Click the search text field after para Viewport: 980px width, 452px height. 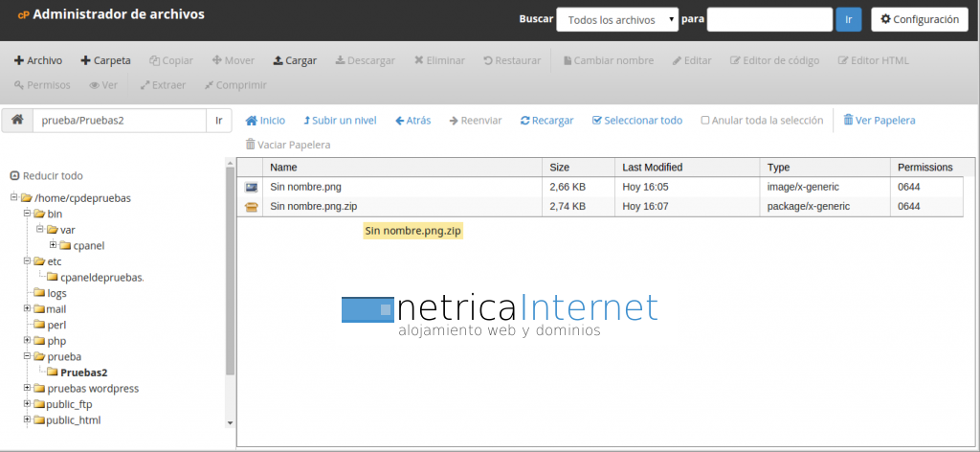(769, 19)
